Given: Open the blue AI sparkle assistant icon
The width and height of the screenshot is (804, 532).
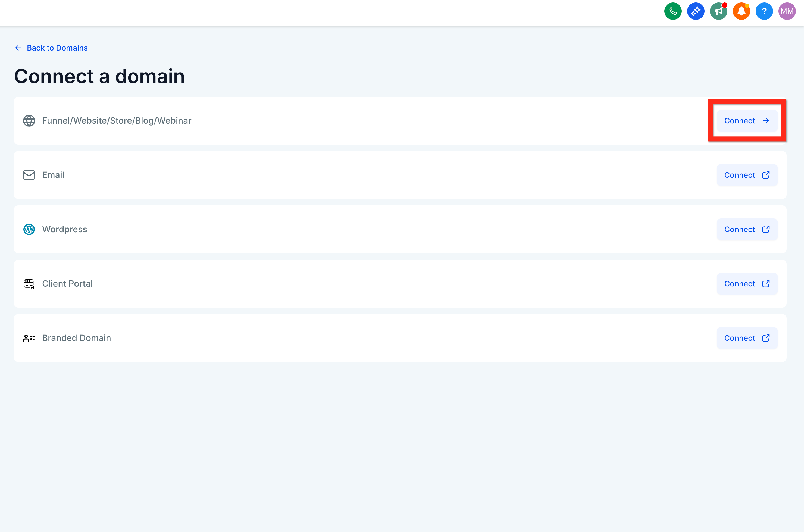Looking at the screenshot, I should click(x=695, y=11).
